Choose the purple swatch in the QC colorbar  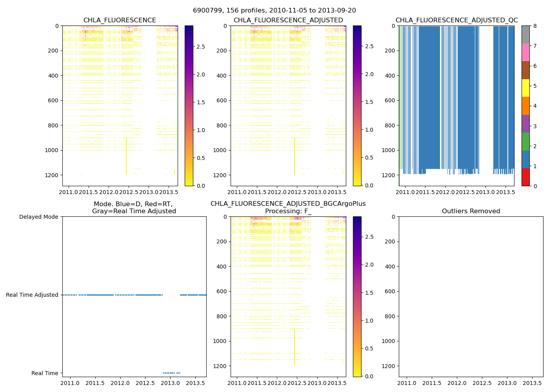tap(525, 123)
